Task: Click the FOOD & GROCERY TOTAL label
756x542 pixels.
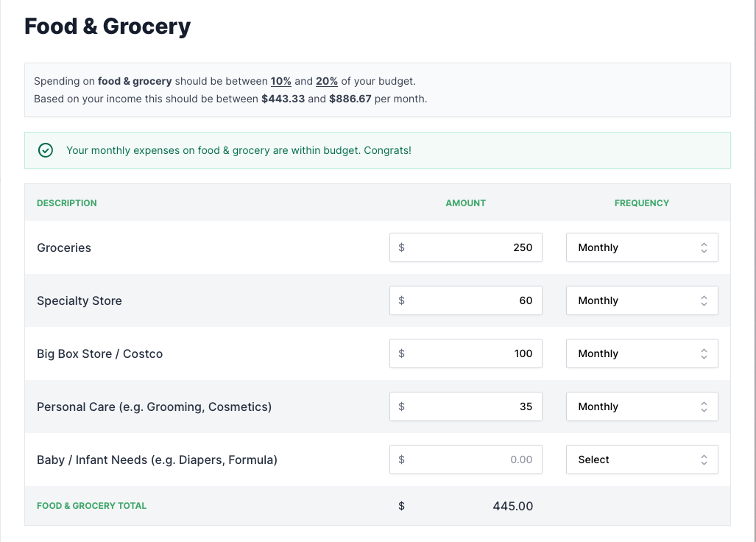Action: 91,506
